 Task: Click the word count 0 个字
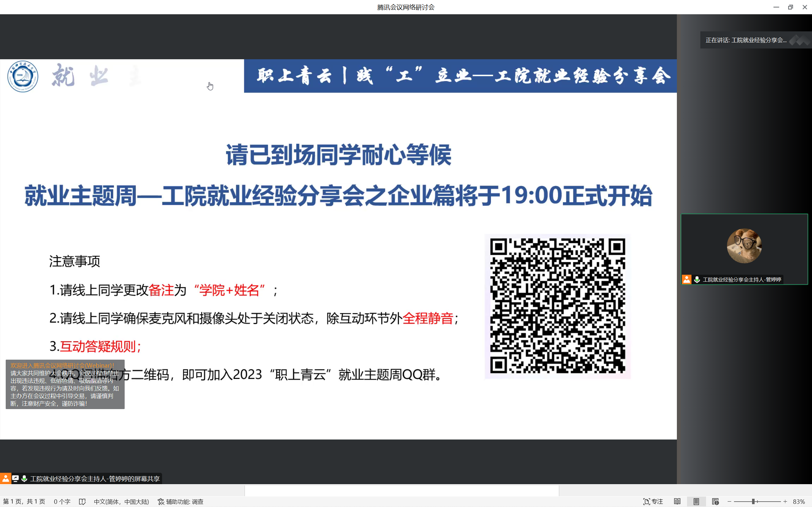coord(62,502)
